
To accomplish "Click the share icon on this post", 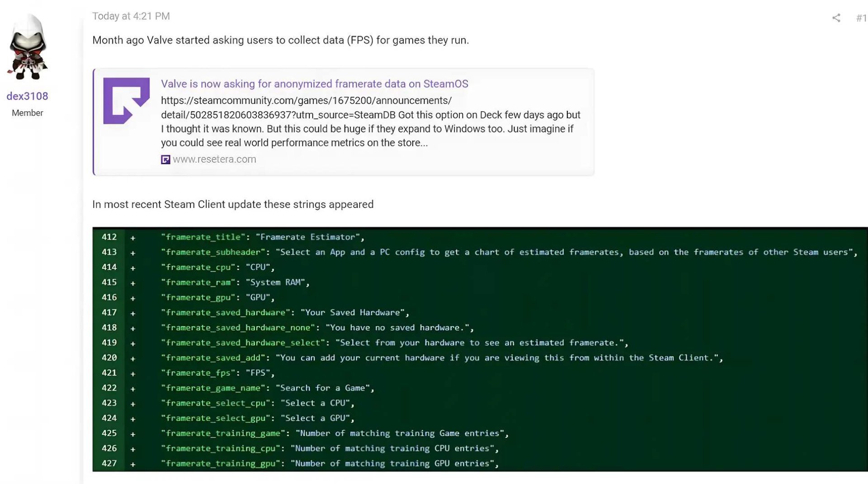I will click(836, 18).
